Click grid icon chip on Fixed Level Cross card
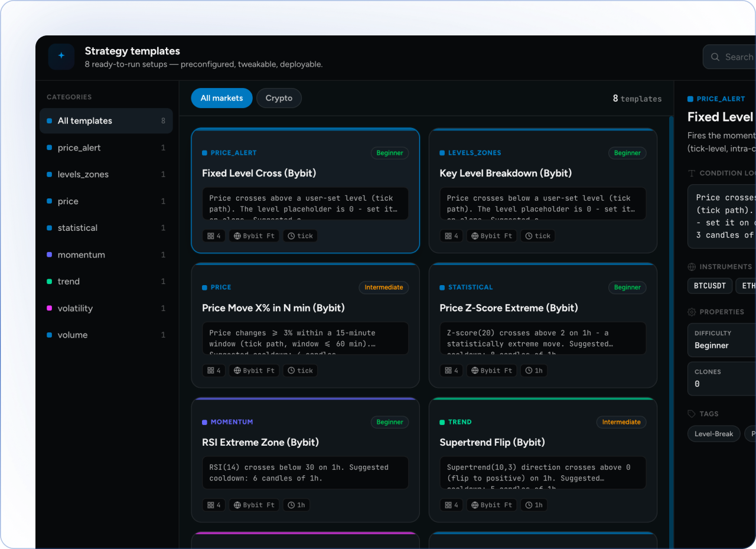 tap(214, 236)
